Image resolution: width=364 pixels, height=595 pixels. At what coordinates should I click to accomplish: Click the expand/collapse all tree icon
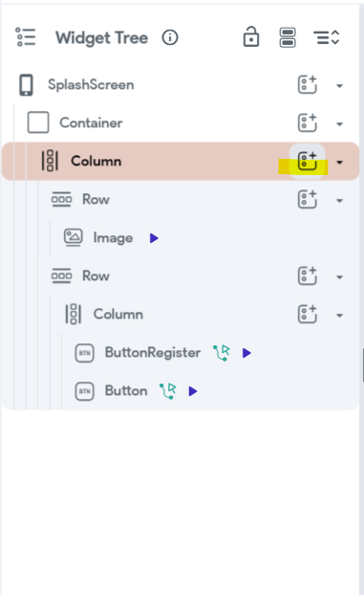pos(326,37)
